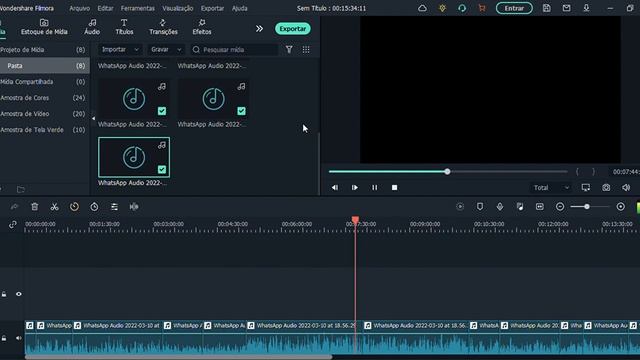Open the edit adjustments sliders icon
The height and width of the screenshot is (360, 640).
[114, 207]
